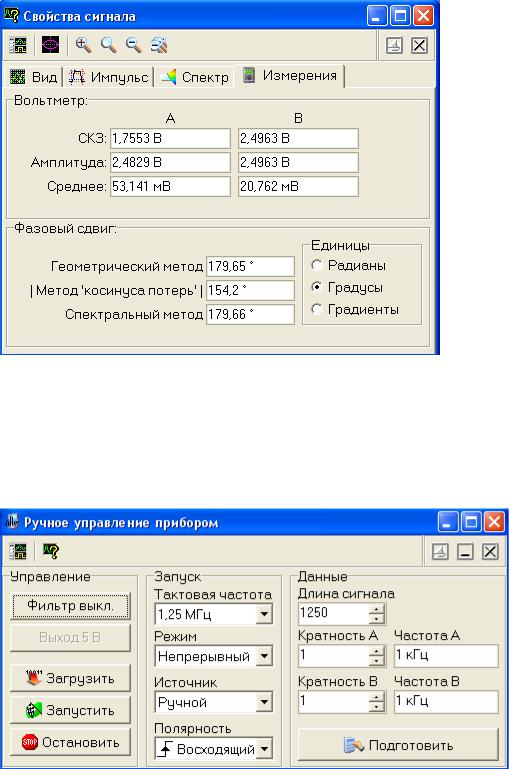Open oscilloscope view icon in Signal Properties toolbar
Image resolution: width=509 pixels, height=769 pixels.
(x=18, y=46)
